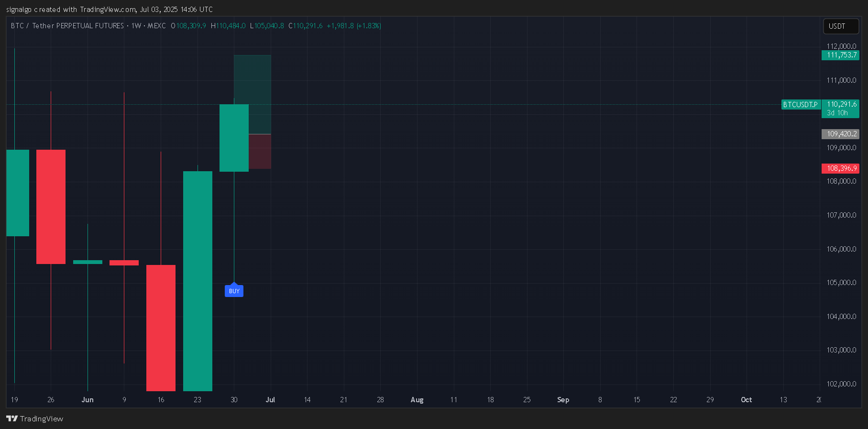
Task: Click the large green candle for the week of 23
Action: [x=198, y=281]
